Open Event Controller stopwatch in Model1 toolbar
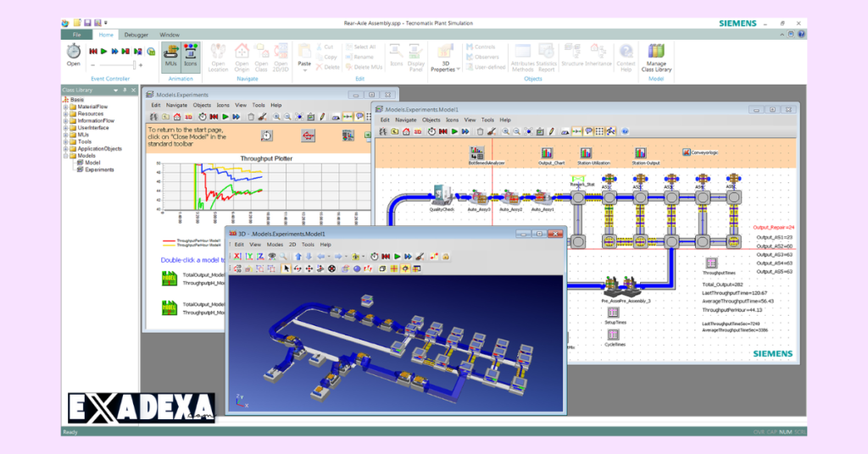Screen dimensions: 868x454 pos(431,131)
